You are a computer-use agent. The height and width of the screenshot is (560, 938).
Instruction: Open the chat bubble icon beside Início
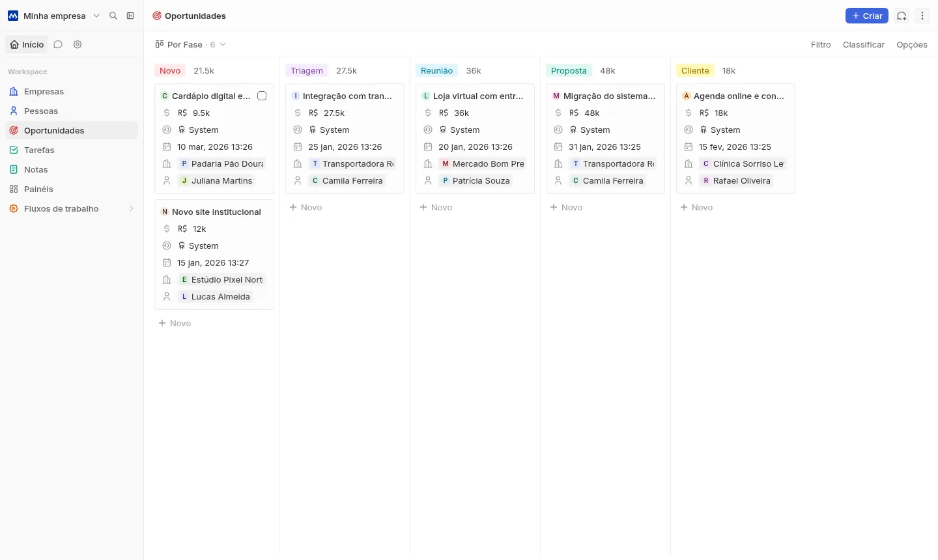(x=58, y=44)
